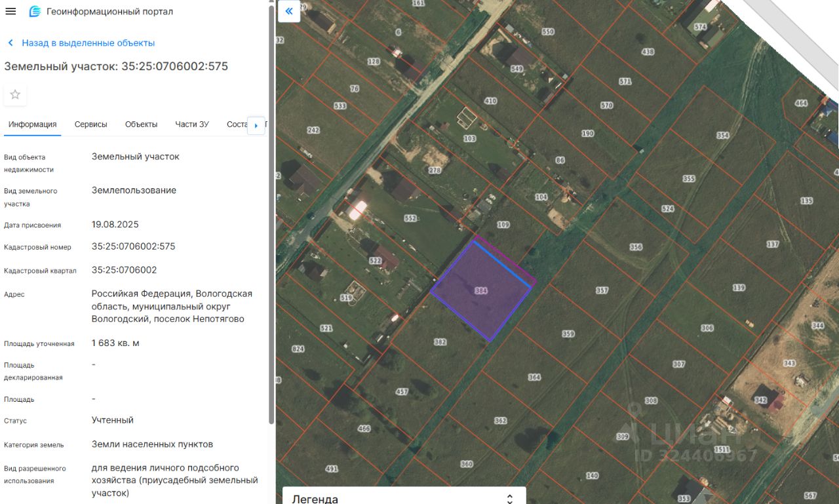Select parcel 382 on the map
839x504 pixels.
(x=440, y=341)
